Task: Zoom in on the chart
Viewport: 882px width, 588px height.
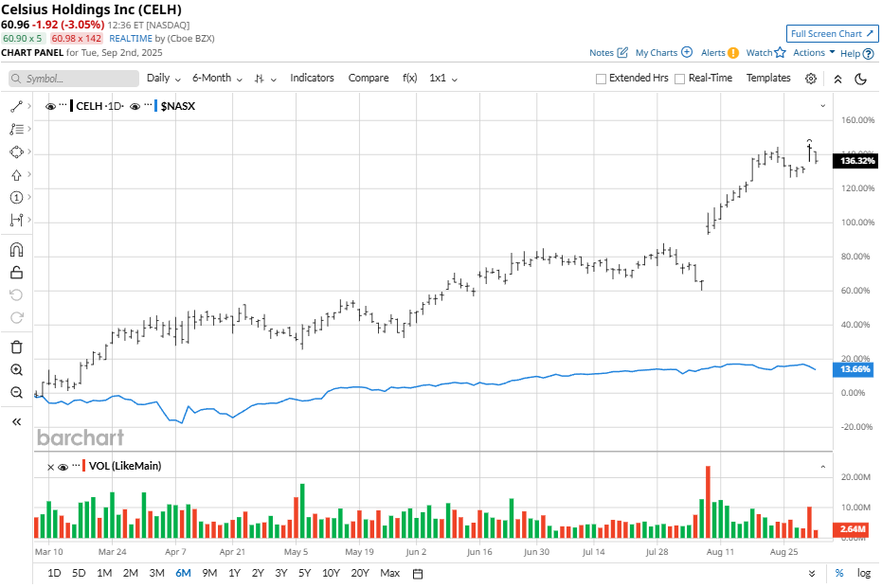Action: 16,370
